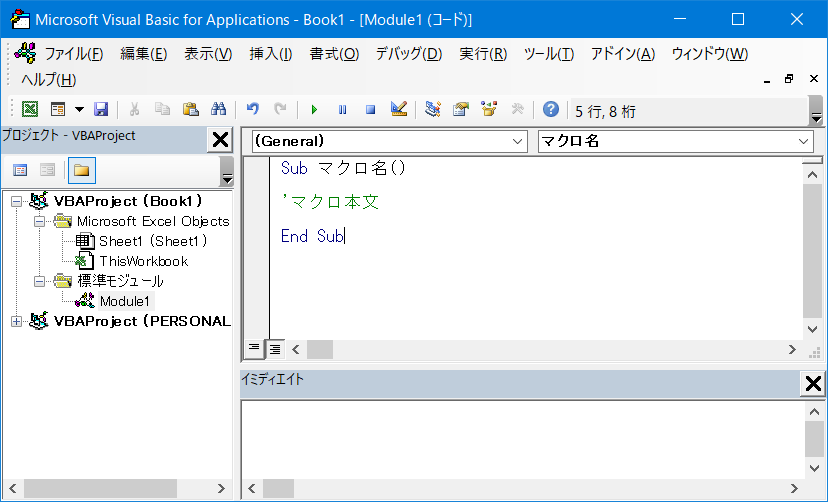Screen dimensions: 828x502
Task: Minimize the Module1 code child window
Action: pyautogui.click(x=767, y=80)
